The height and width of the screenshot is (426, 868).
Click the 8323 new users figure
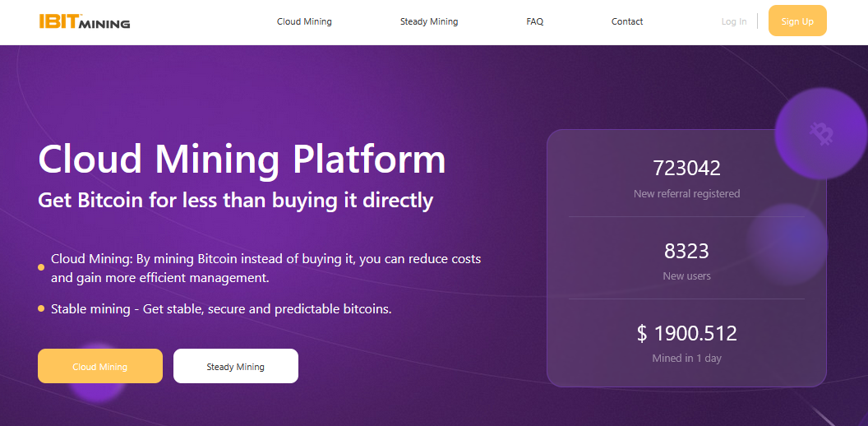click(x=686, y=251)
